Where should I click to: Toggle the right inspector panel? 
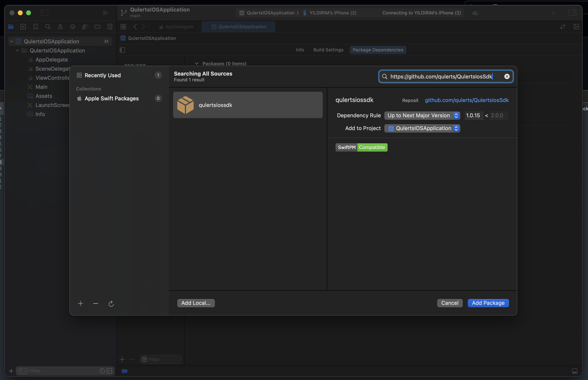click(x=572, y=13)
